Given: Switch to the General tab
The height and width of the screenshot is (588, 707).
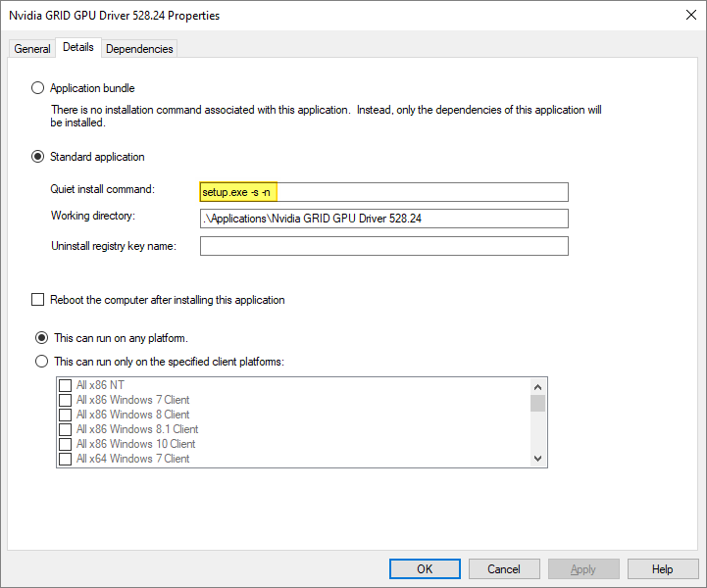Looking at the screenshot, I should pos(32,49).
